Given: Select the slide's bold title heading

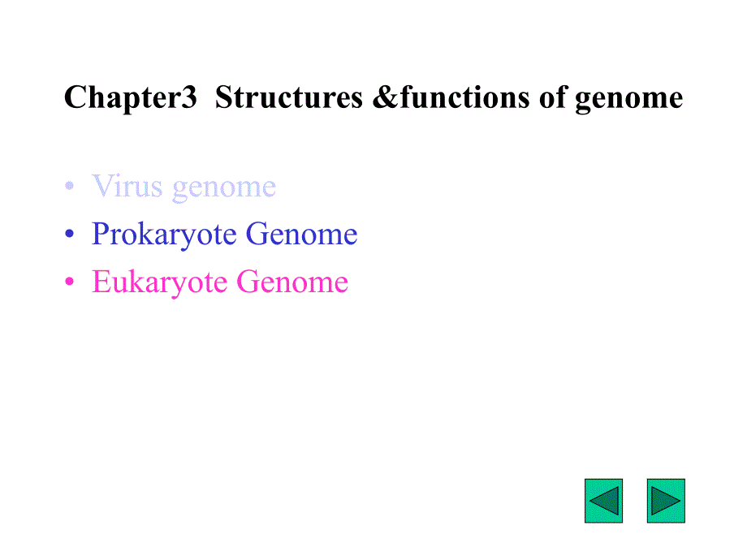Looking at the screenshot, I should click(x=373, y=98).
